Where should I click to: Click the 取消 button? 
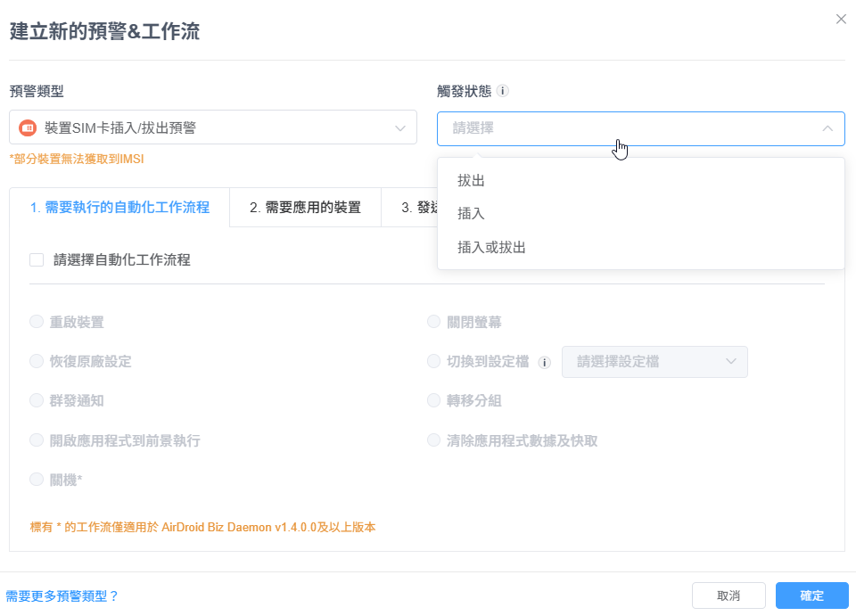click(728, 595)
